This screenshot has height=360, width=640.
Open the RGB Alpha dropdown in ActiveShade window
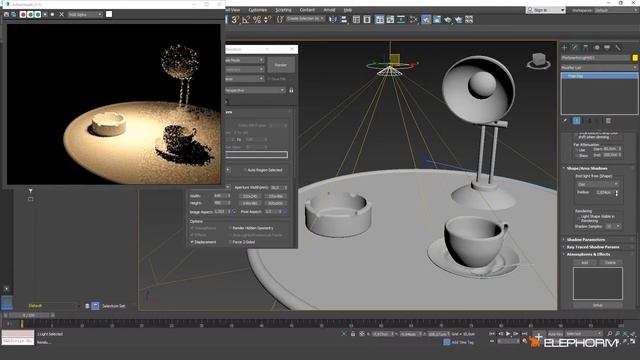[x=85, y=14]
